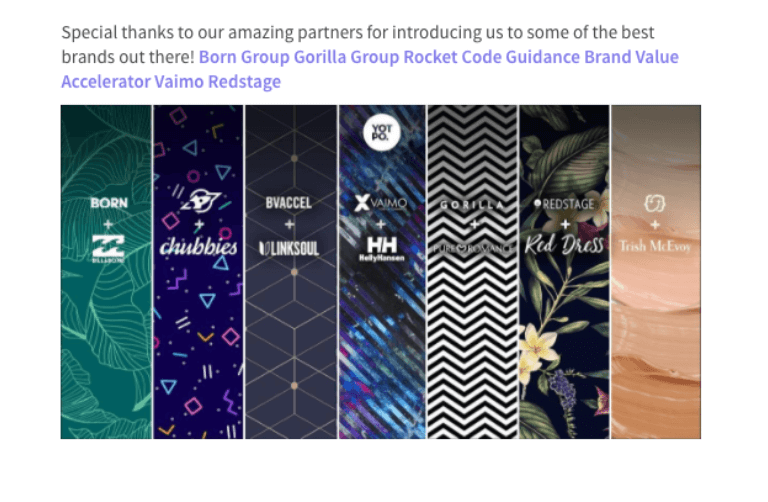Click the BVACCEL banner label
This screenshot has width=768, height=502.
(x=288, y=203)
